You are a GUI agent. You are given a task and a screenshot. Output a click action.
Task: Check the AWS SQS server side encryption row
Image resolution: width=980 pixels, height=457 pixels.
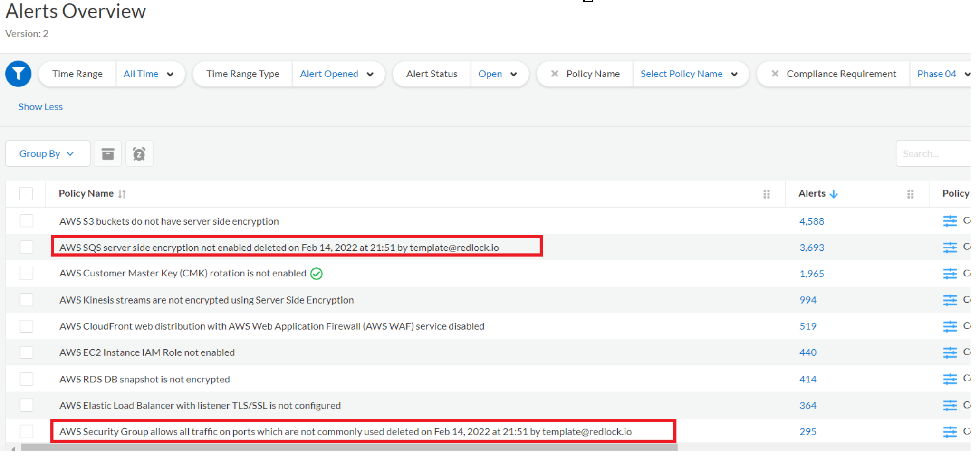coord(27,247)
